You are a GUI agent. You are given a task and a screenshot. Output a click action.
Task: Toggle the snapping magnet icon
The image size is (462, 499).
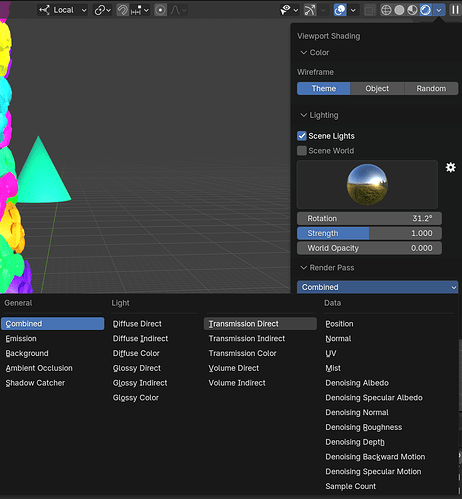click(122, 10)
